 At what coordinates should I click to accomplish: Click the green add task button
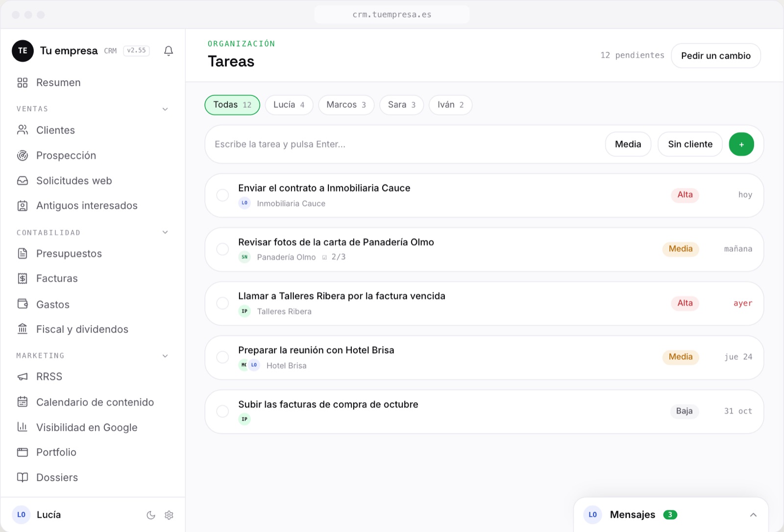point(741,144)
